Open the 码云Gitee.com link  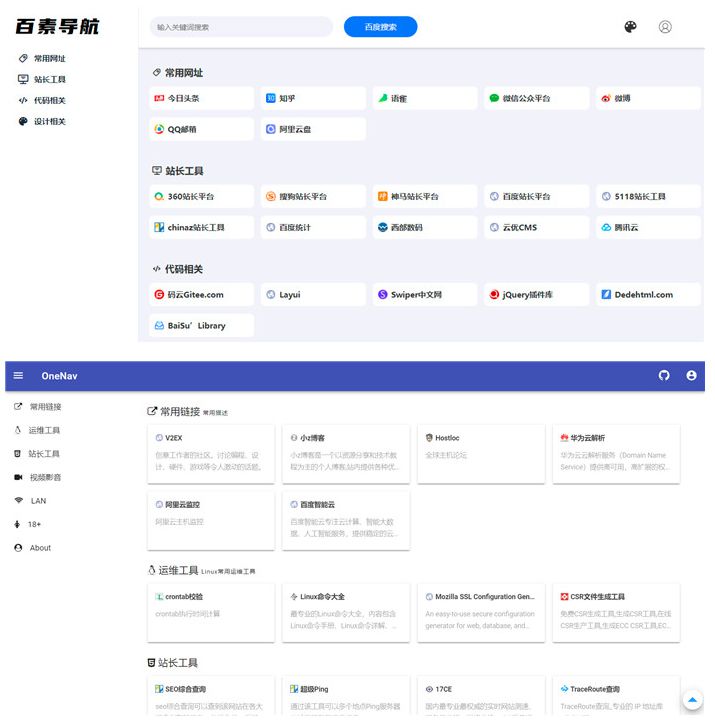(200, 295)
